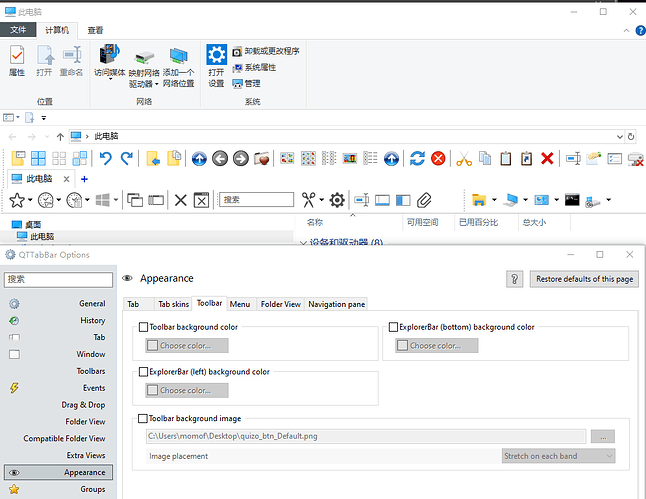The image size is (646, 499).
Task: Click Restore defaults of this page
Action: tap(584, 279)
